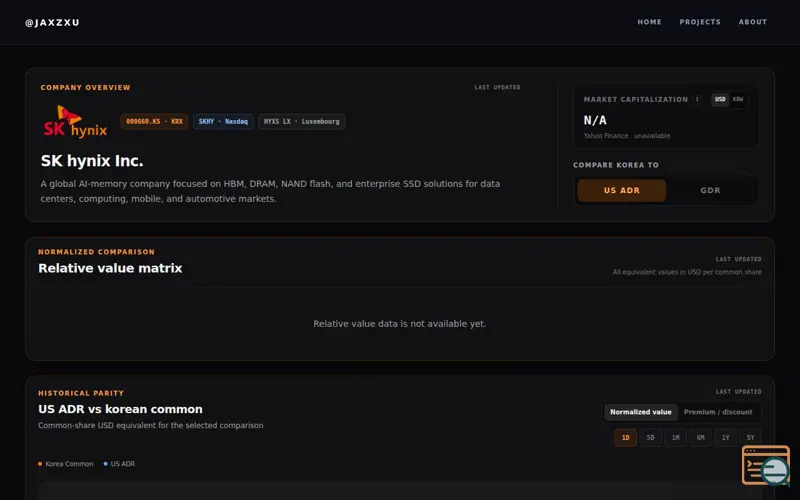
Task: Open the floating terminal assistant icon
Action: (x=766, y=465)
